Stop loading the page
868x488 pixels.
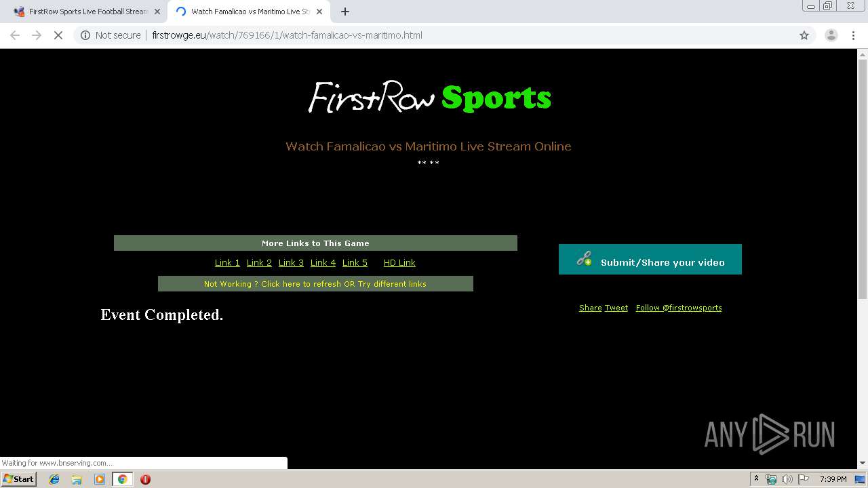pyautogui.click(x=58, y=35)
